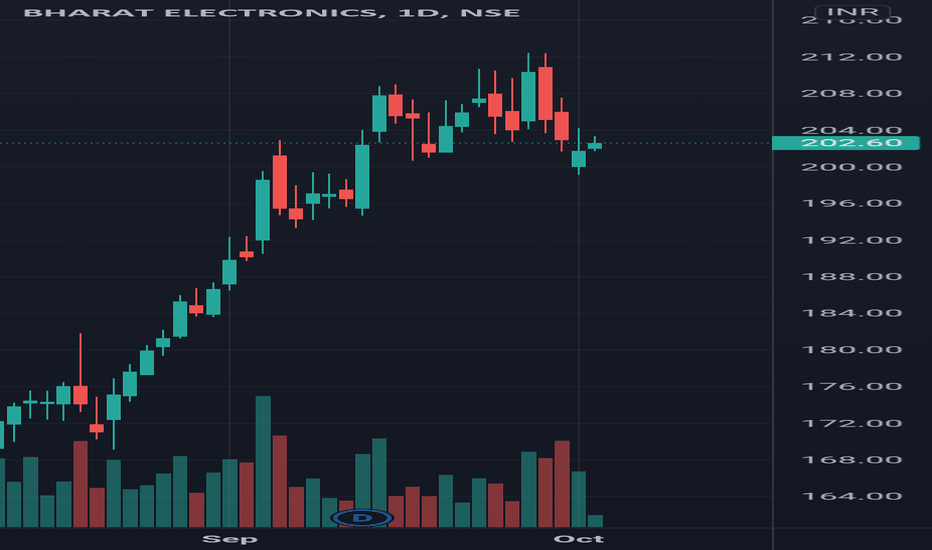Click the 200.00 price axis label
Screen dimensions: 932x550
[852, 167]
